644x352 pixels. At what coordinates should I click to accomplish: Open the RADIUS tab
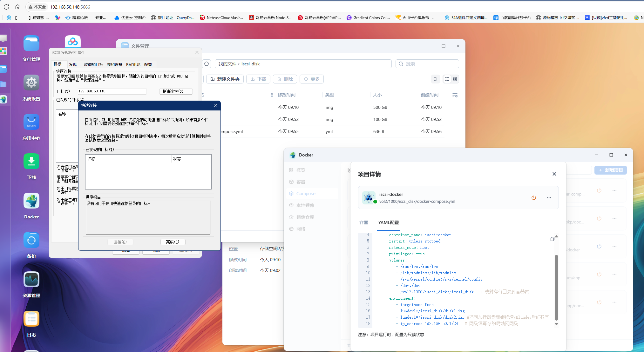pyautogui.click(x=133, y=64)
